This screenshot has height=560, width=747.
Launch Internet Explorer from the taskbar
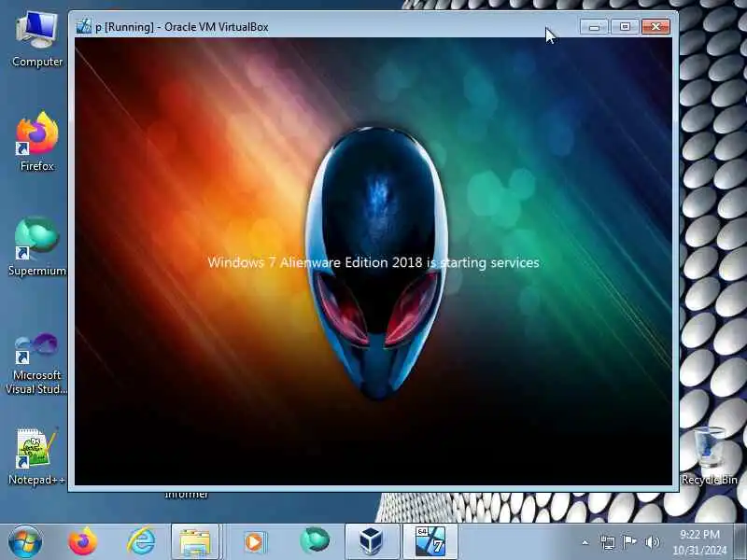141,542
